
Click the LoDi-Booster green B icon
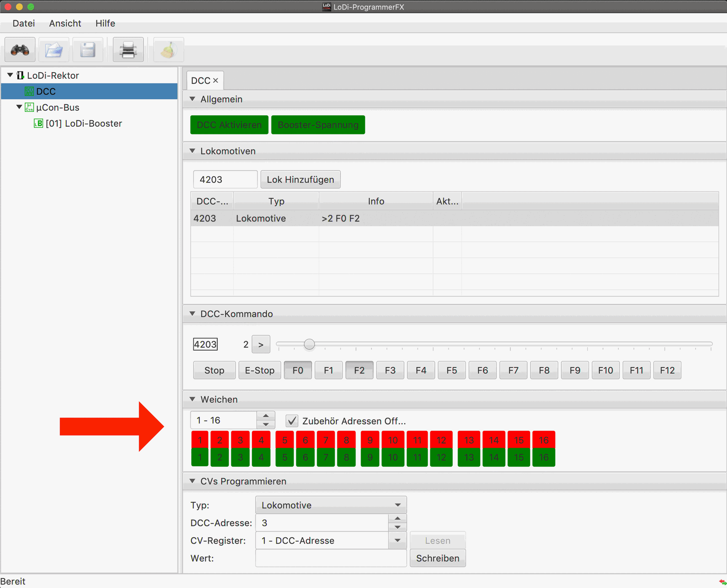[38, 123]
